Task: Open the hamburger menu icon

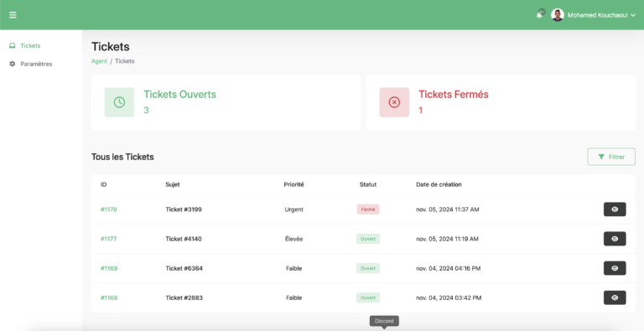Action: [13, 15]
